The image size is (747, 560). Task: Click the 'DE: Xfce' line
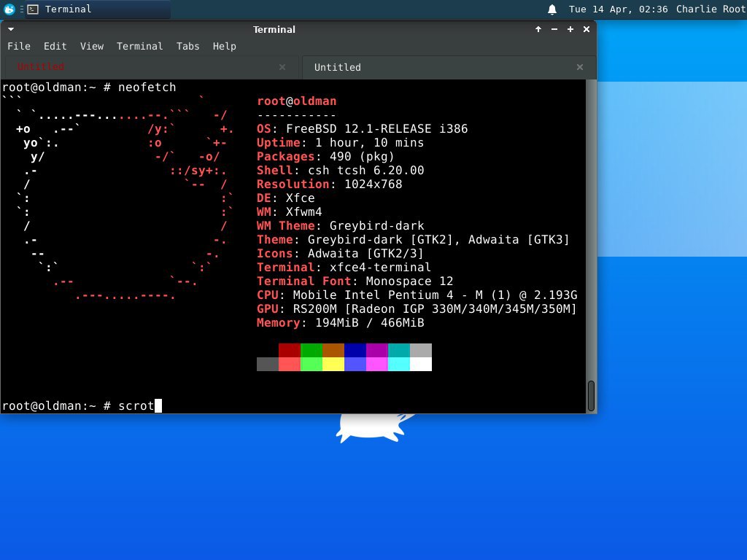point(286,198)
